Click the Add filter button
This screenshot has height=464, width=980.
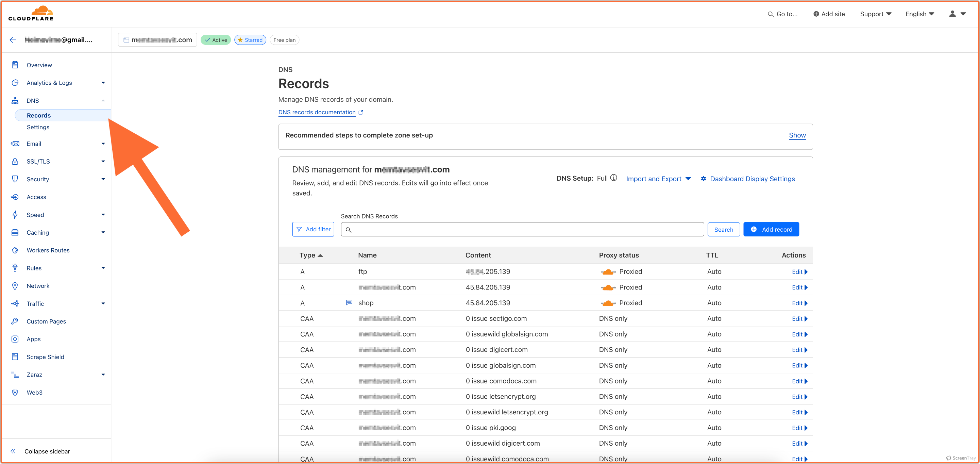[313, 230]
